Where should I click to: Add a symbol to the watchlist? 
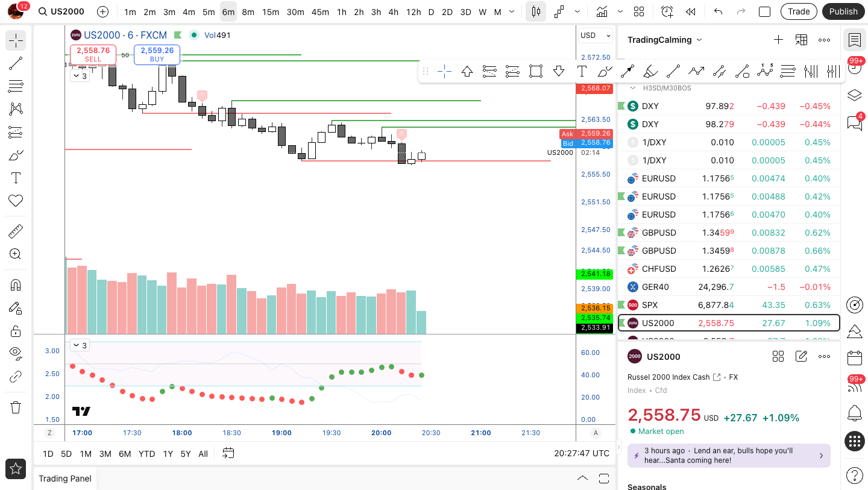click(778, 40)
